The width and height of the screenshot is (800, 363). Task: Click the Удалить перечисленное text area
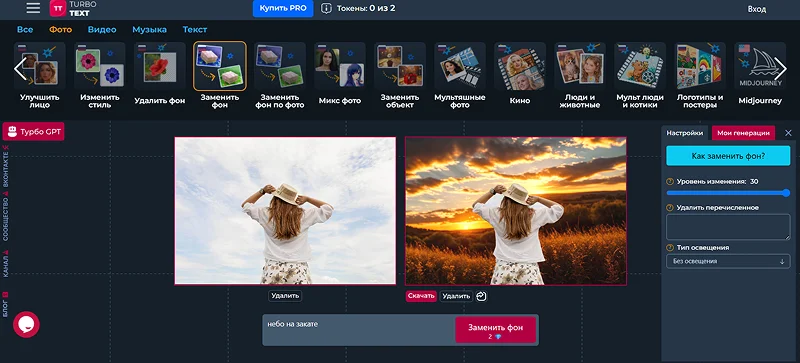click(x=728, y=227)
